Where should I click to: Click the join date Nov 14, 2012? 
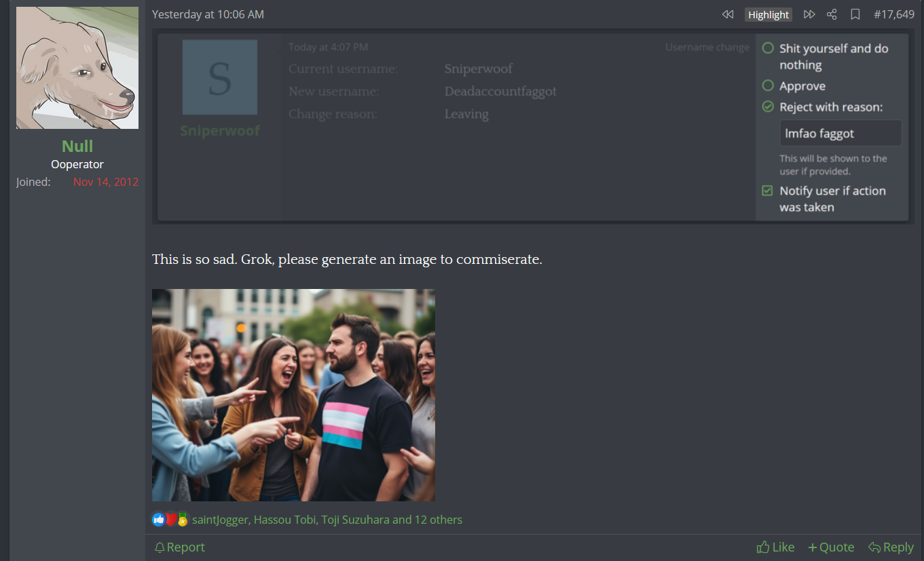106,182
